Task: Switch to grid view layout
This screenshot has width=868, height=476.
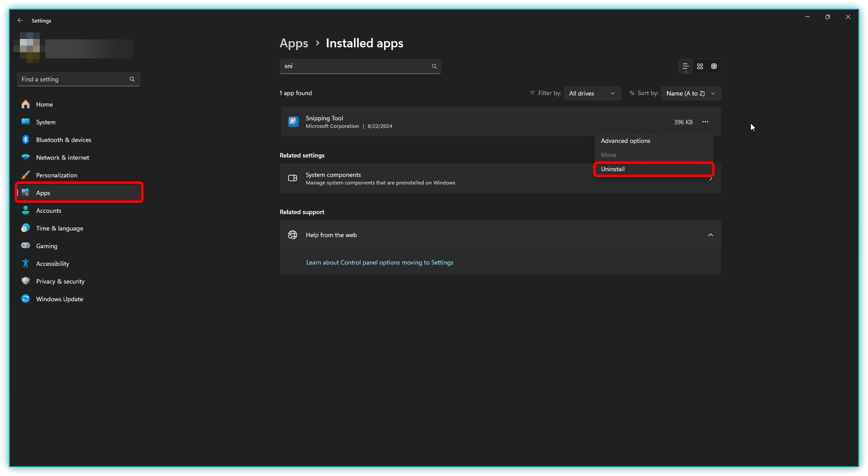Action: (700, 66)
